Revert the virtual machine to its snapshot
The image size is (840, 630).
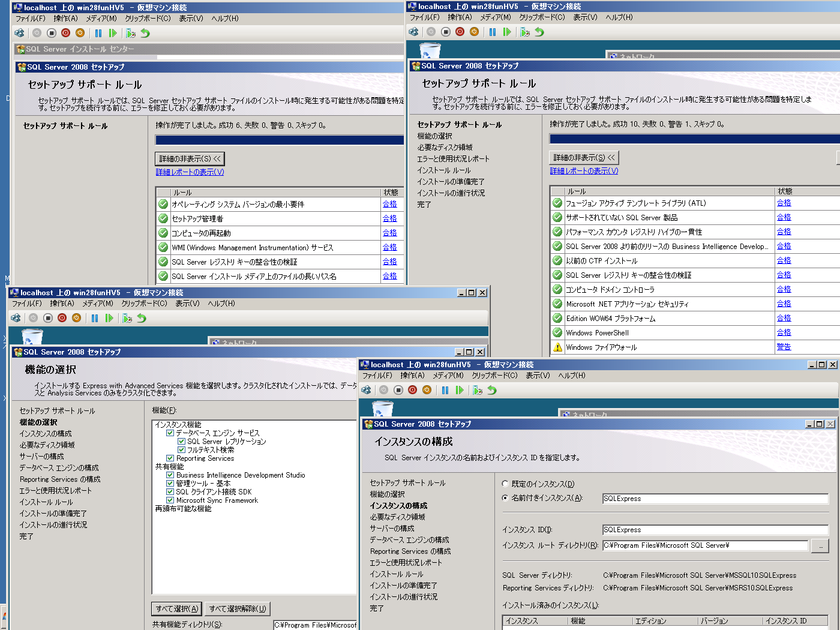(145, 33)
